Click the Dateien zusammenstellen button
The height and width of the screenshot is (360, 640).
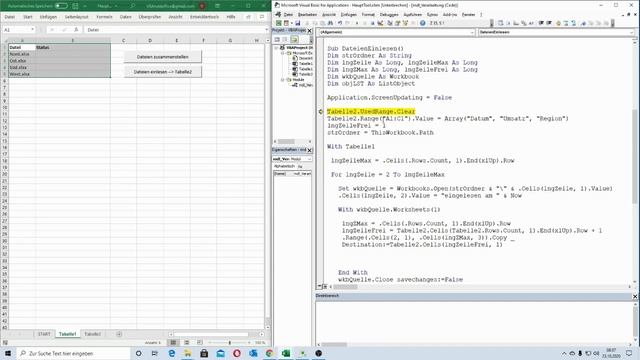162,57
